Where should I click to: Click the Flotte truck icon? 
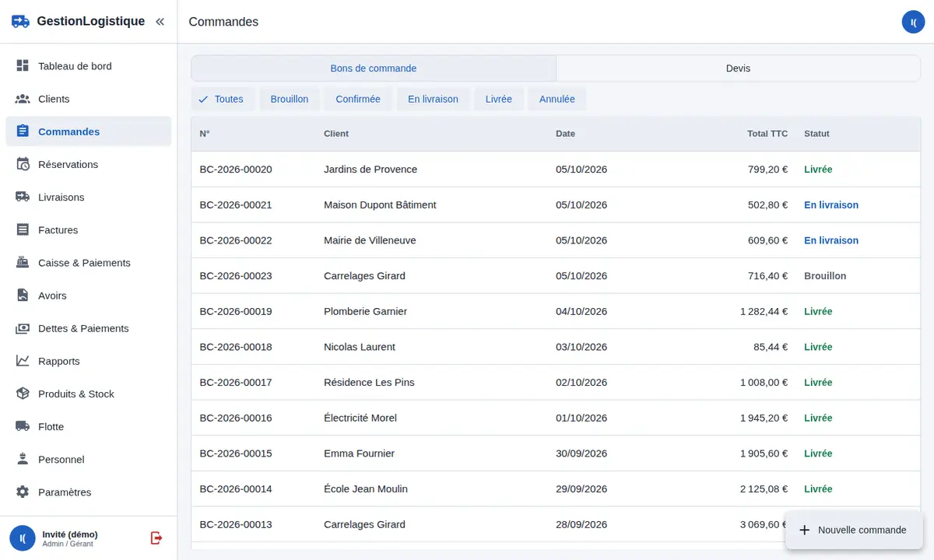[23, 426]
